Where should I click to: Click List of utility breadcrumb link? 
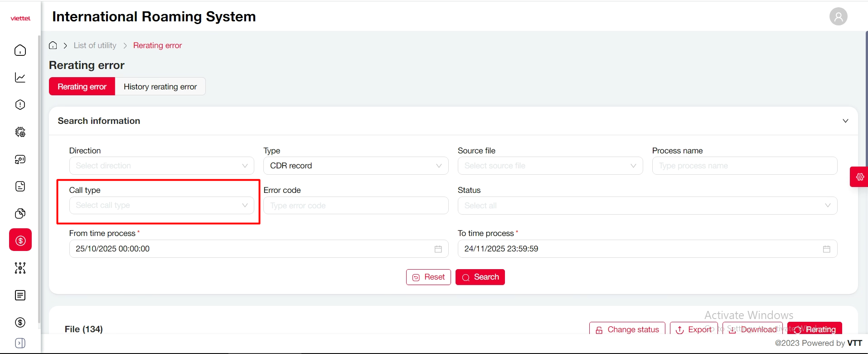click(95, 45)
